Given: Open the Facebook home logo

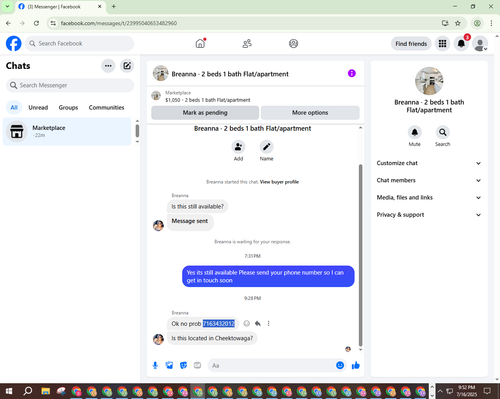Looking at the screenshot, I should (13, 43).
